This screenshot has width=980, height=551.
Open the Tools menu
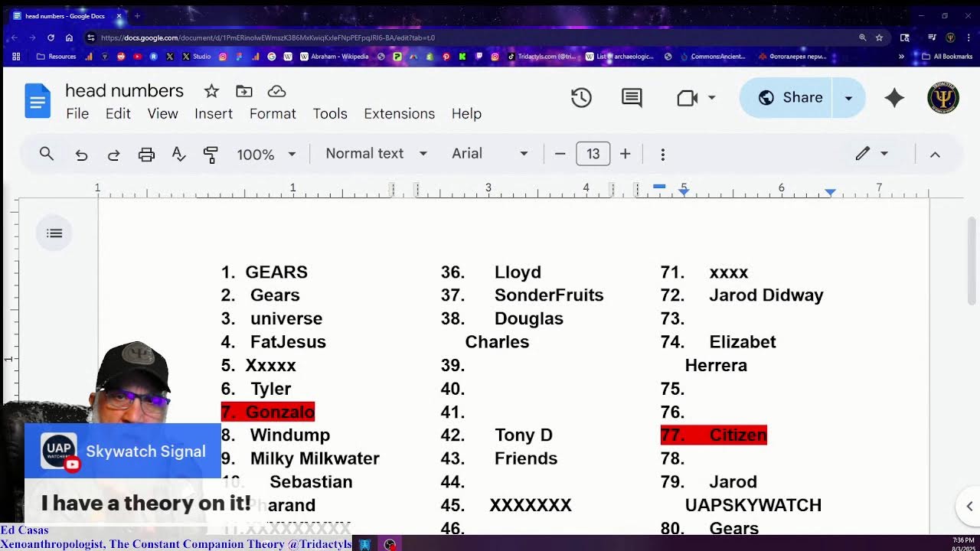coord(330,113)
